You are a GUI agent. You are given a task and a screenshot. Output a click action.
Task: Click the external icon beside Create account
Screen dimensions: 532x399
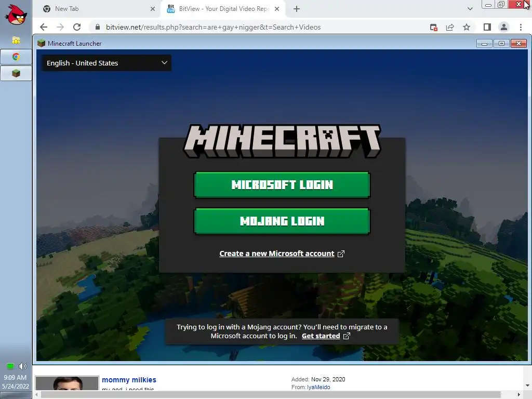[x=341, y=254]
